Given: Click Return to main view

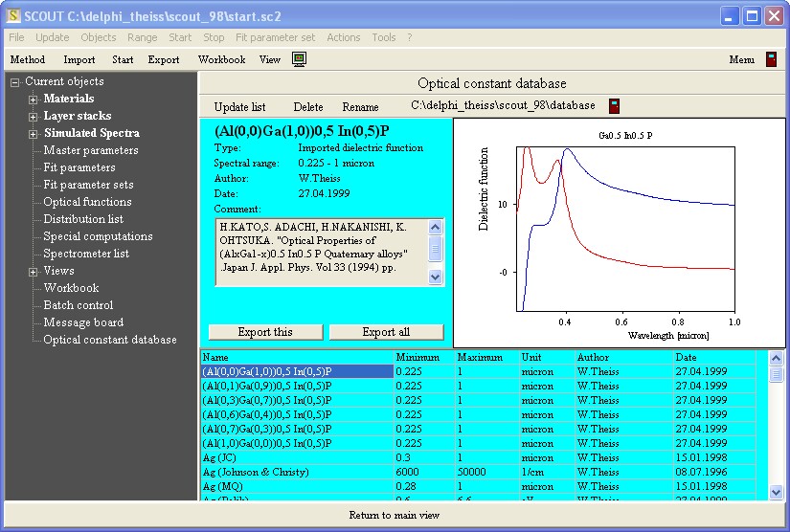Looking at the screenshot, I should click(x=395, y=515).
